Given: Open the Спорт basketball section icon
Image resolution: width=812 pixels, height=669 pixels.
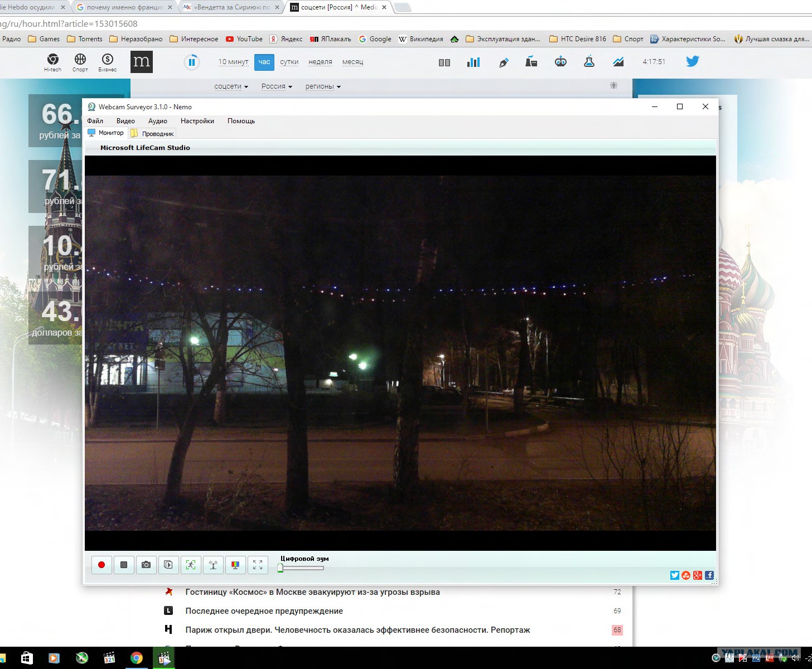Looking at the screenshot, I should pos(80,62).
